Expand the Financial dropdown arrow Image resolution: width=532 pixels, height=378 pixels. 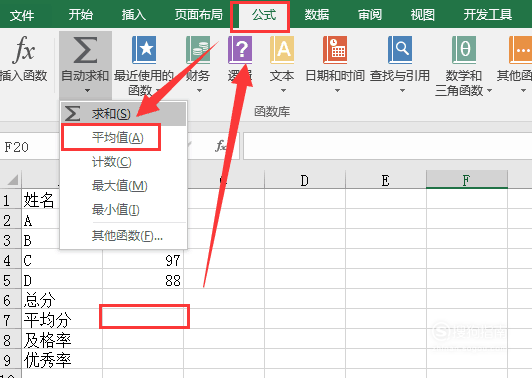tap(200, 91)
